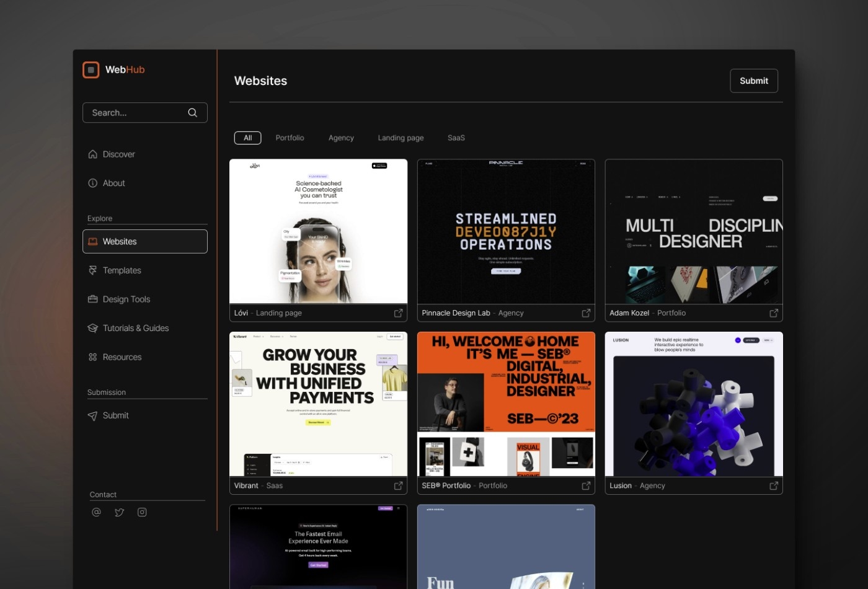Open the Lóvi website external link icon
This screenshot has height=589, width=868.
coord(399,313)
